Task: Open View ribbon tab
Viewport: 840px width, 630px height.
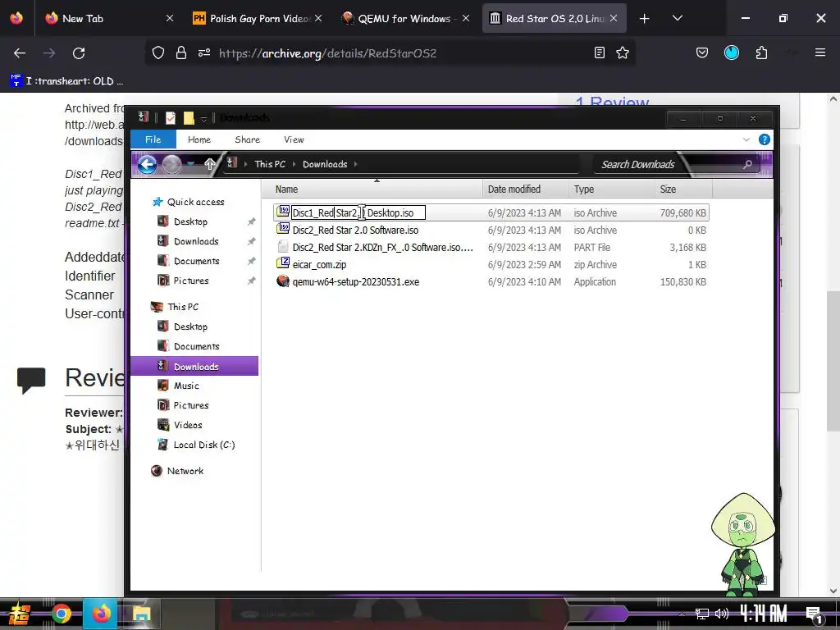Action: click(294, 139)
